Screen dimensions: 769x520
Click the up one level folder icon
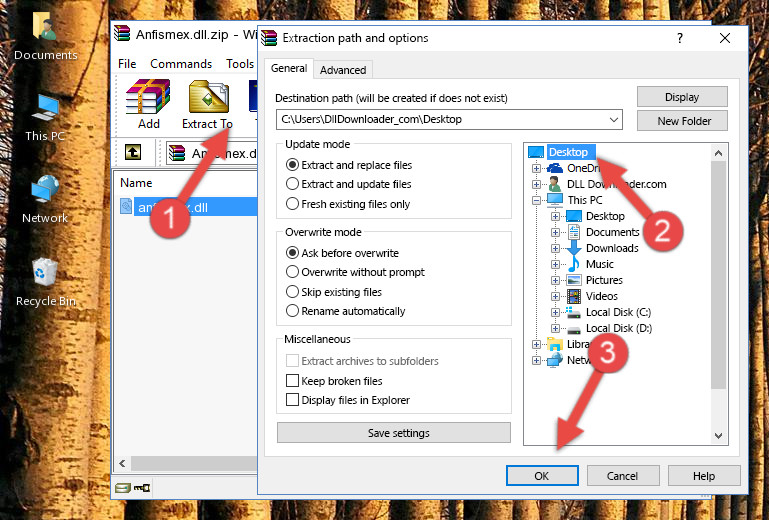(133, 153)
